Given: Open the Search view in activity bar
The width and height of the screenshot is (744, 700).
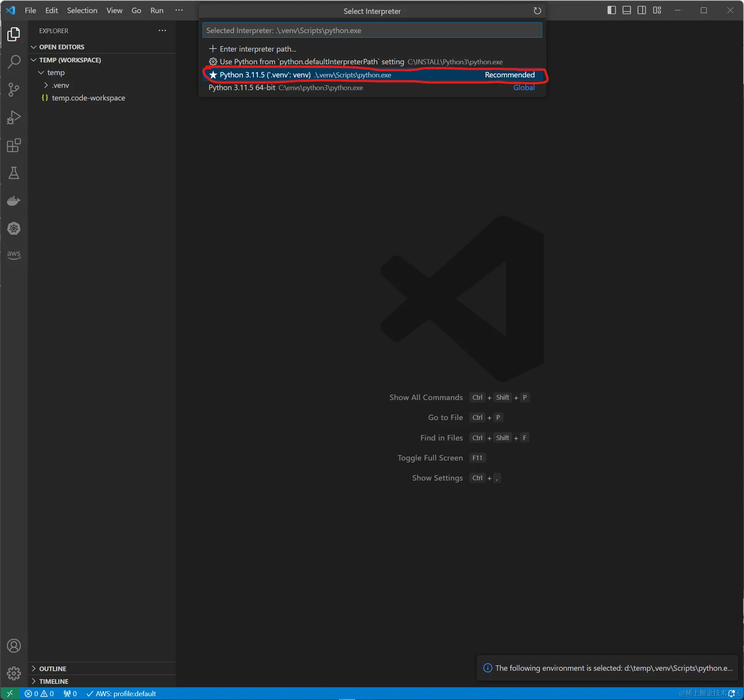Looking at the screenshot, I should [x=14, y=62].
